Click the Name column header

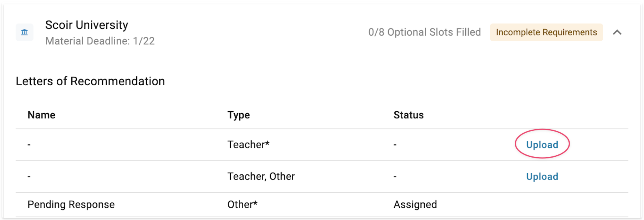point(42,115)
